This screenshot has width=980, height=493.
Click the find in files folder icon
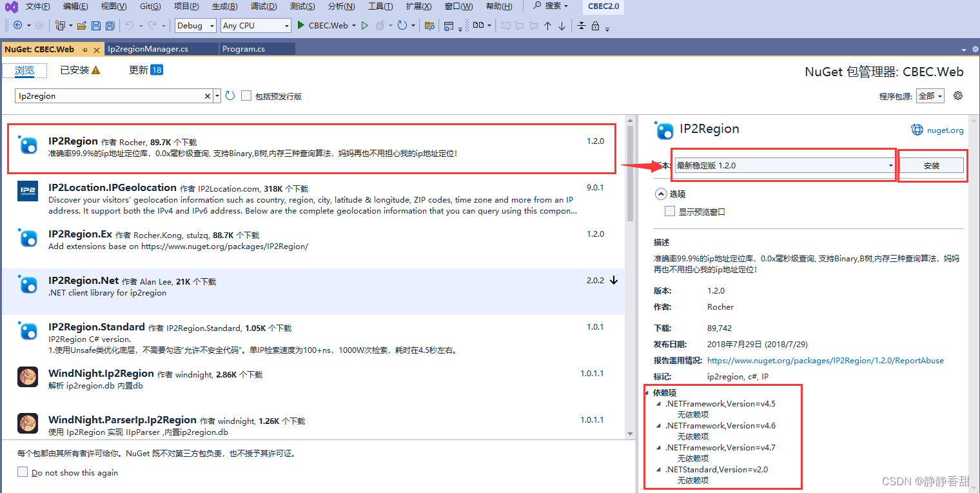click(429, 26)
